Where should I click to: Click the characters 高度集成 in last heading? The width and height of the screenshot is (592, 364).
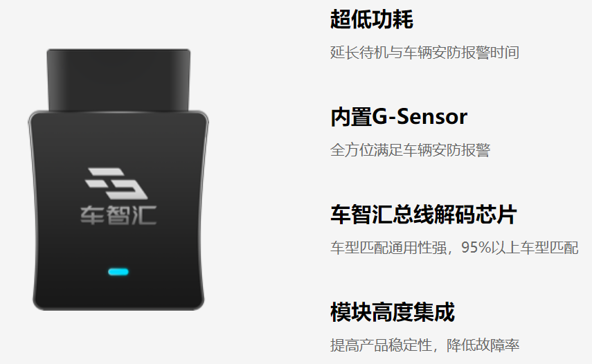click(413, 312)
